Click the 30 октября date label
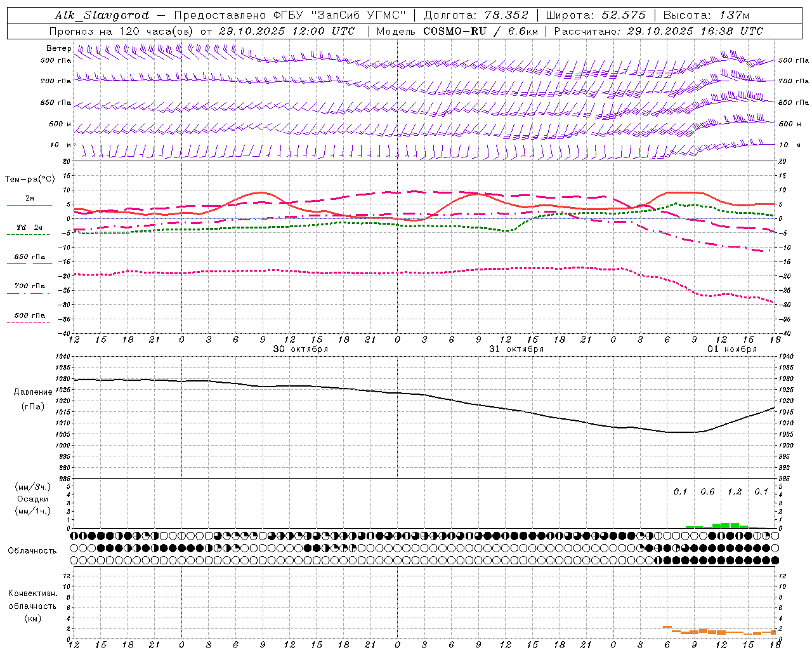Screen dimensions: 812x650 pyautogui.click(x=301, y=349)
